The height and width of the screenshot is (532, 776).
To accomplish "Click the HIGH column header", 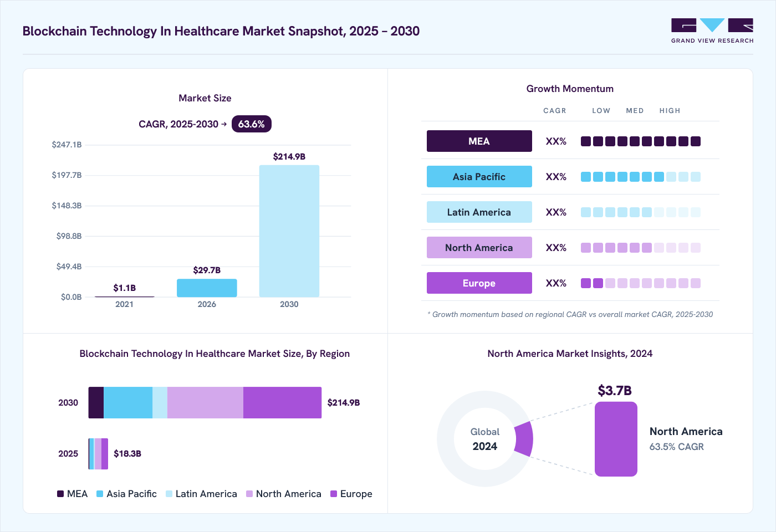I will tap(670, 111).
